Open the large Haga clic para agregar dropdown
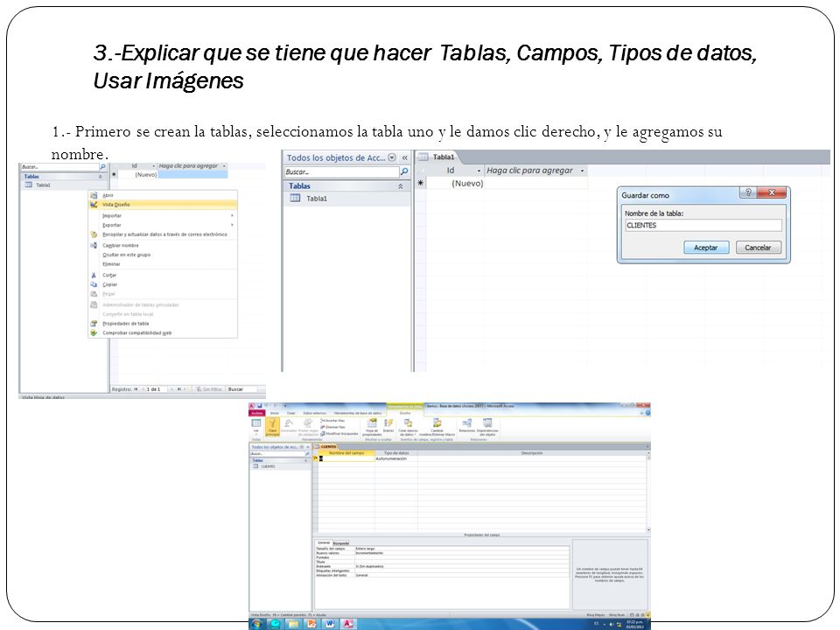This screenshot has width=840, height=630. pyautogui.click(x=583, y=171)
